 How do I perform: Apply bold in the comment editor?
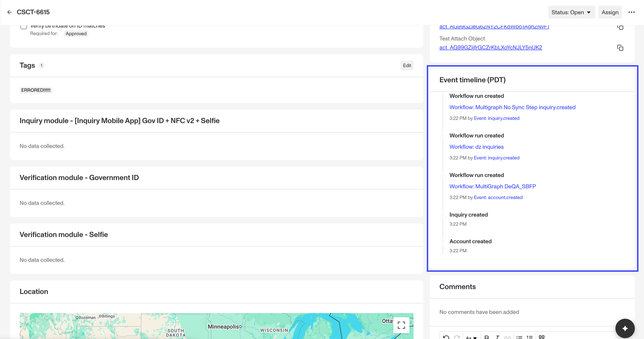coord(486,337)
